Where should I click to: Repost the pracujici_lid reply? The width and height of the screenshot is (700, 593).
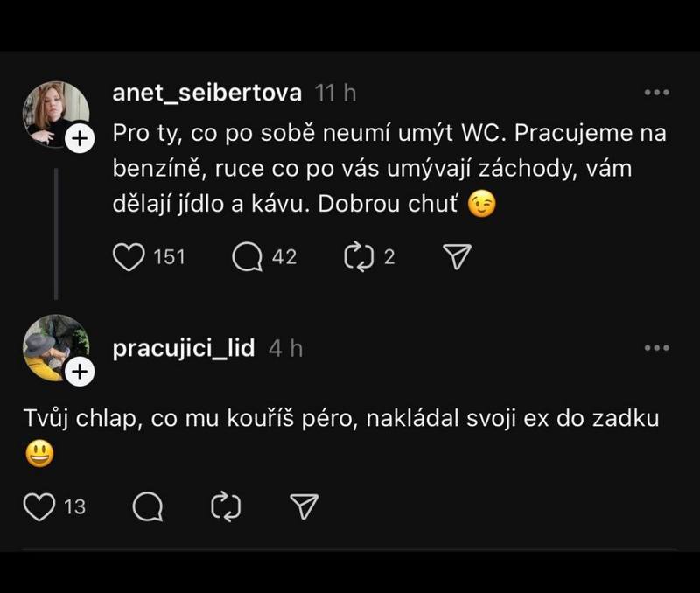coord(227,506)
